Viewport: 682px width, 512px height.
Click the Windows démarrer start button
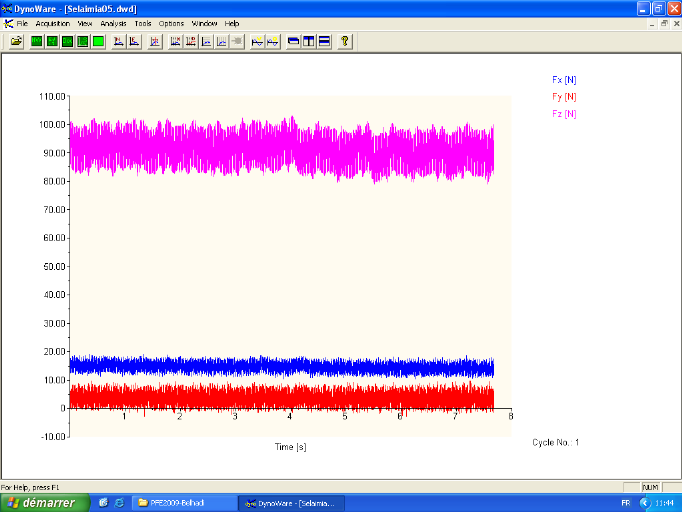(42, 502)
